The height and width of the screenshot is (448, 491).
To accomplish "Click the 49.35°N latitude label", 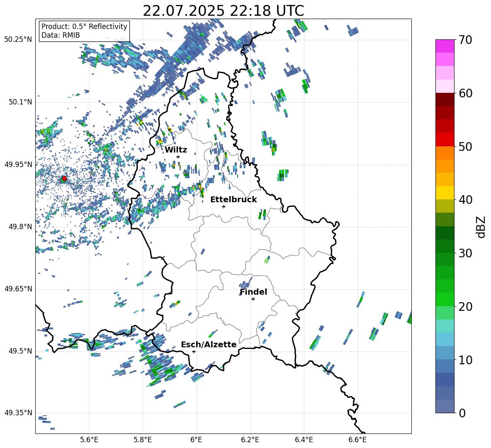I will click(18, 413).
